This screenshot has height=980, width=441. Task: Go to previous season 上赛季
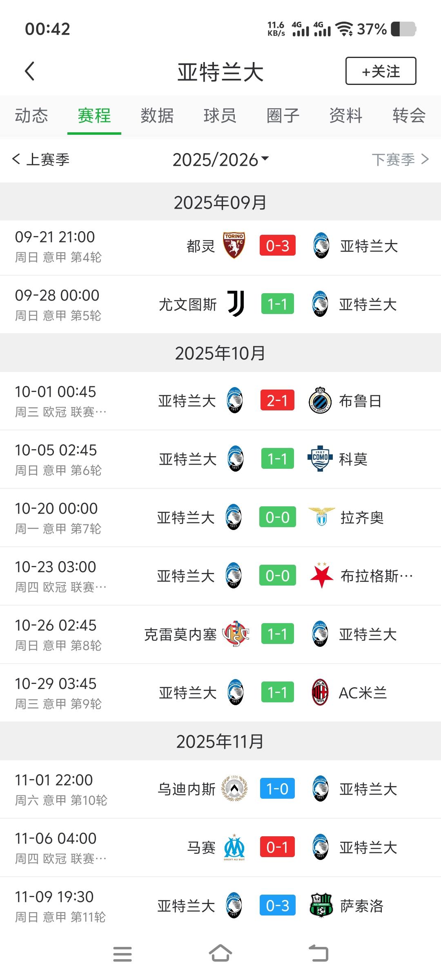click(x=41, y=160)
